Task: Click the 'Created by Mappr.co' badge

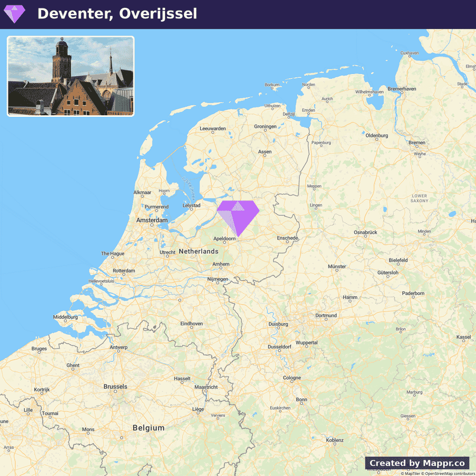Action: point(417,463)
